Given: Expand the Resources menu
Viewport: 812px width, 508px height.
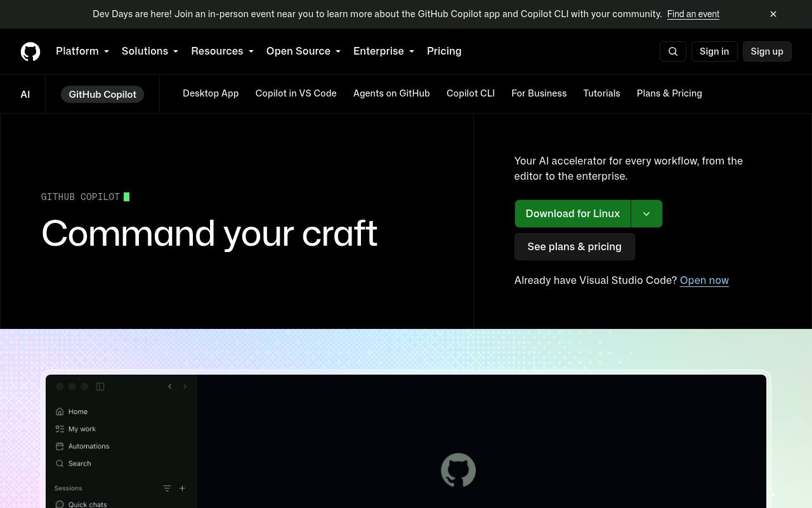Looking at the screenshot, I should (x=223, y=51).
